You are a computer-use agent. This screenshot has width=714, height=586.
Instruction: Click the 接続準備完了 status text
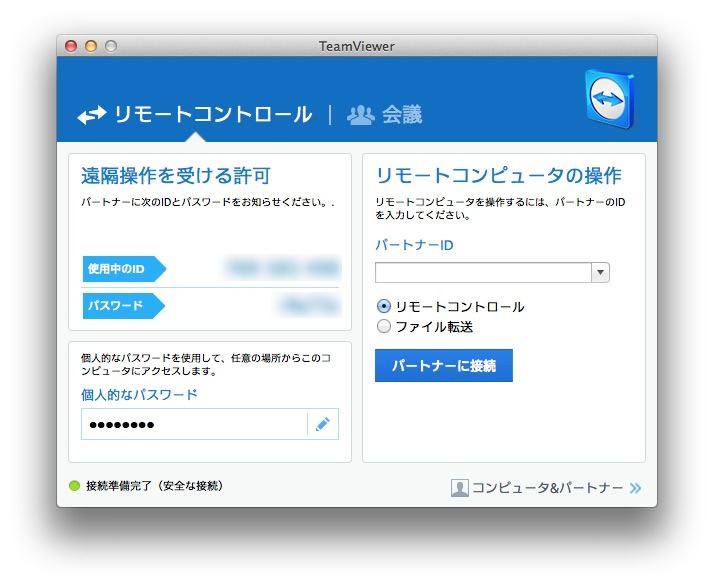(x=155, y=486)
